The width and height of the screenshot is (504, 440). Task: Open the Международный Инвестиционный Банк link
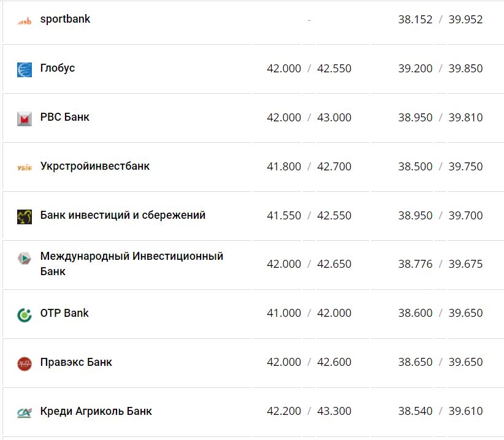point(131,264)
